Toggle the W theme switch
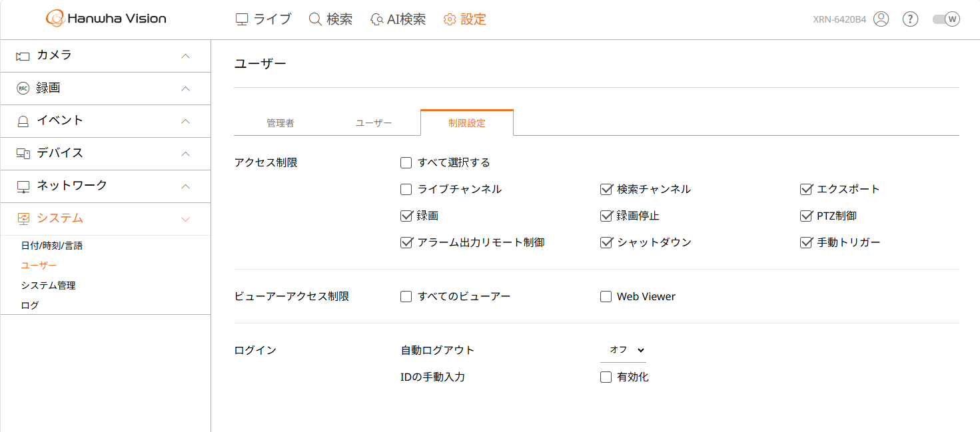The width and height of the screenshot is (980, 432). click(946, 19)
